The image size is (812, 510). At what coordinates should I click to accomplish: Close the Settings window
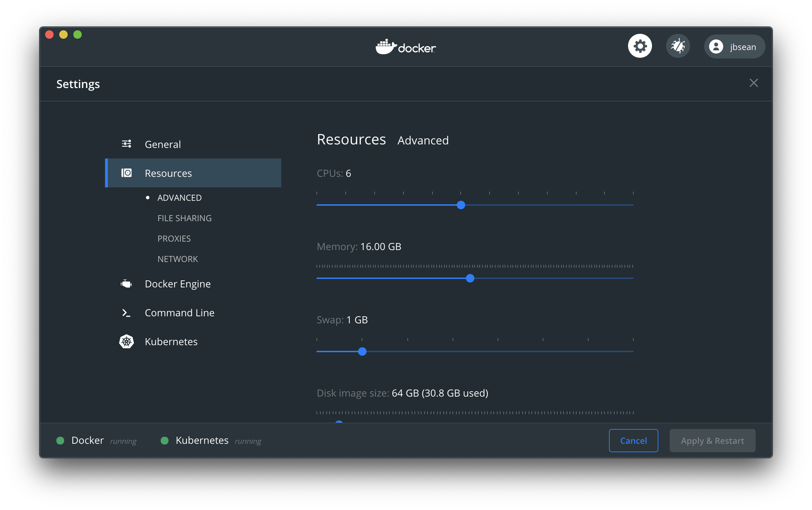[x=754, y=83]
